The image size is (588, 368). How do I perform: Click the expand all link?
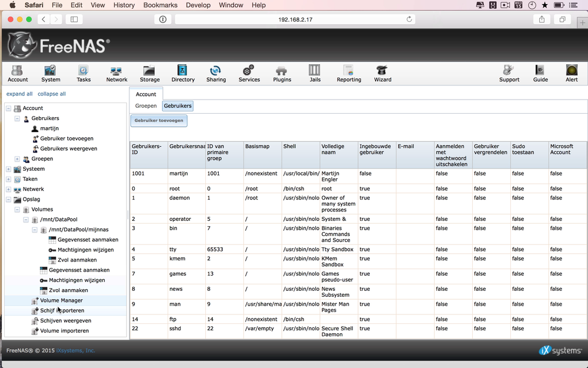coord(19,94)
